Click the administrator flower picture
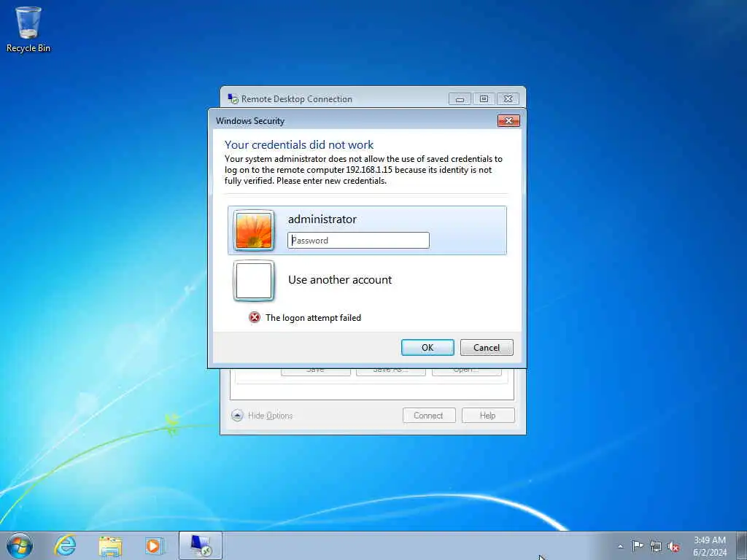747x560 pixels. pyautogui.click(x=254, y=230)
